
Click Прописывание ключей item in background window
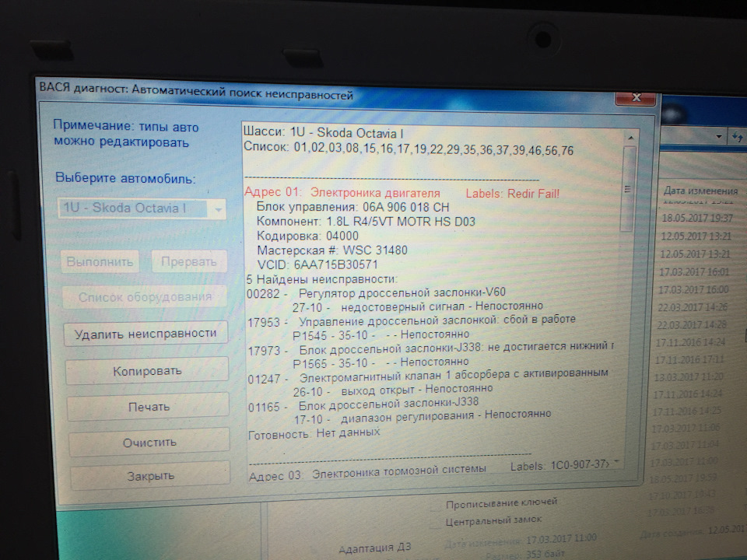click(501, 503)
